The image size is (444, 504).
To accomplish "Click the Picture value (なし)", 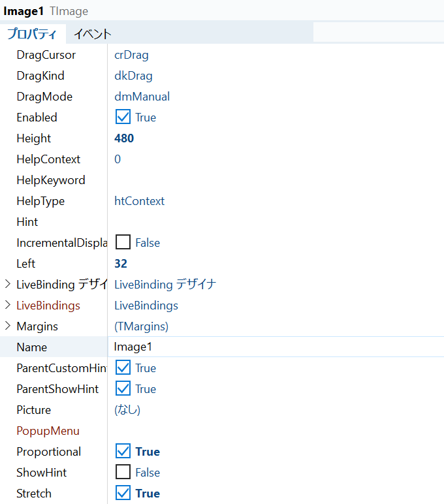I will (127, 410).
